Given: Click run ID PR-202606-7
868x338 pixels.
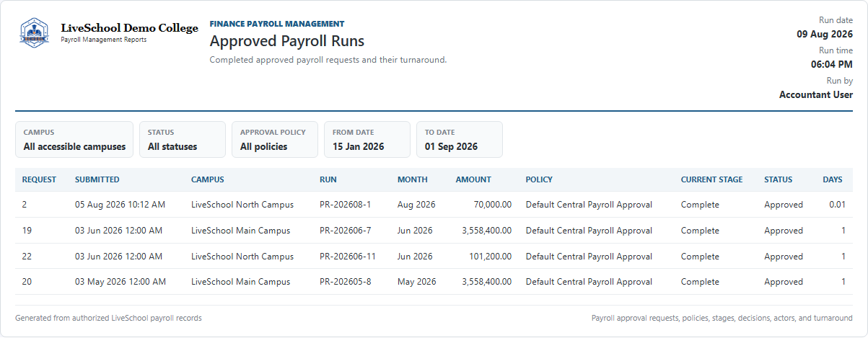Looking at the screenshot, I should (x=345, y=231).
